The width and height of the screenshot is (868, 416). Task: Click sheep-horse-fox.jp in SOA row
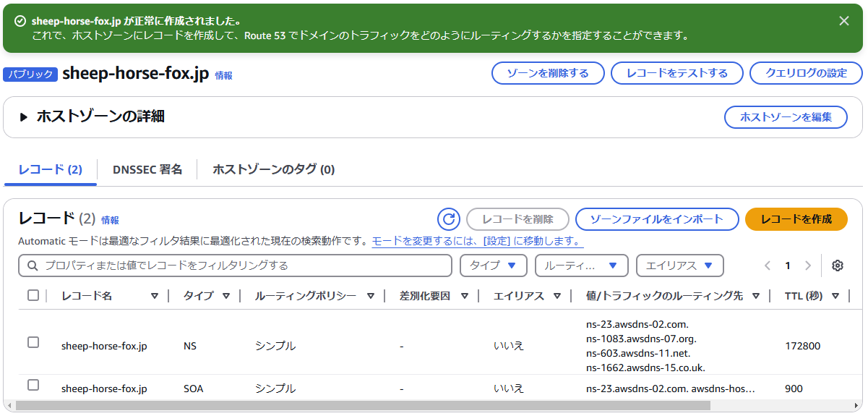(x=104, y=389)
